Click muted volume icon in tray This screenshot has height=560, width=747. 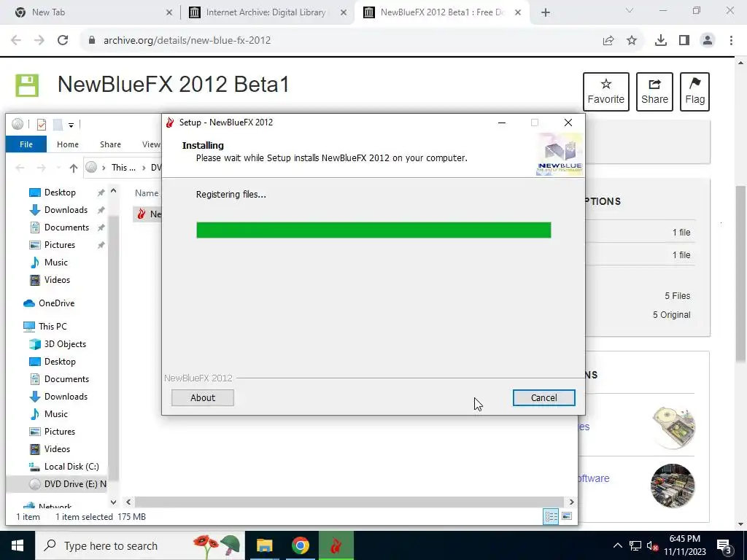coord(651,545)
